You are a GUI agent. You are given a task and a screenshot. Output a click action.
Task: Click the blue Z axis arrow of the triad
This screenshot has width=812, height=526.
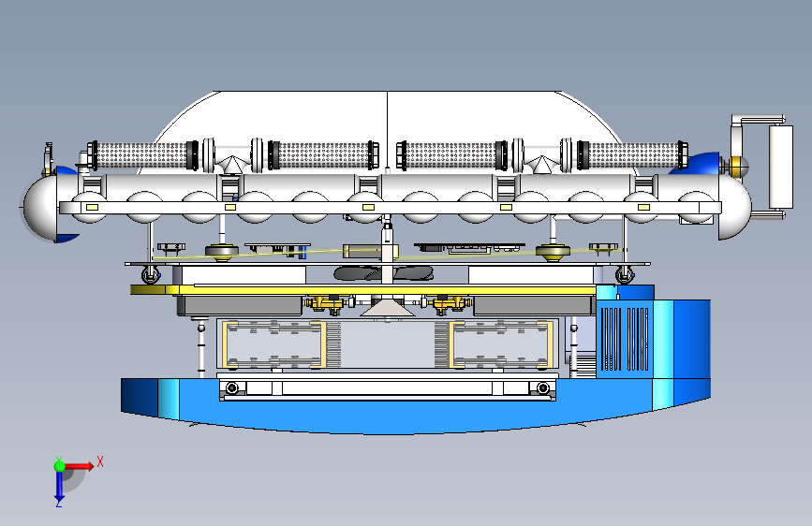pos(59,487)
